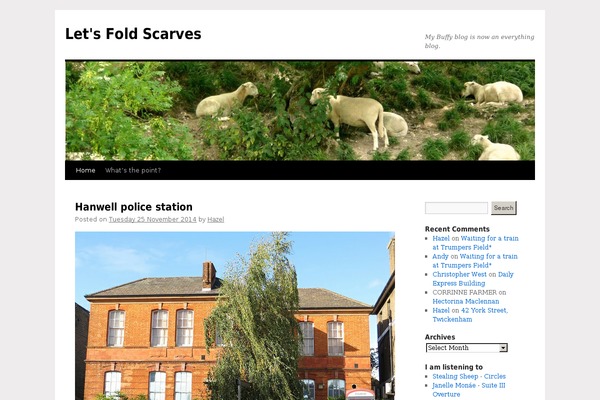Open the What's the point? page
Screen dimensions: 600x400
click(x=133, y=170)
